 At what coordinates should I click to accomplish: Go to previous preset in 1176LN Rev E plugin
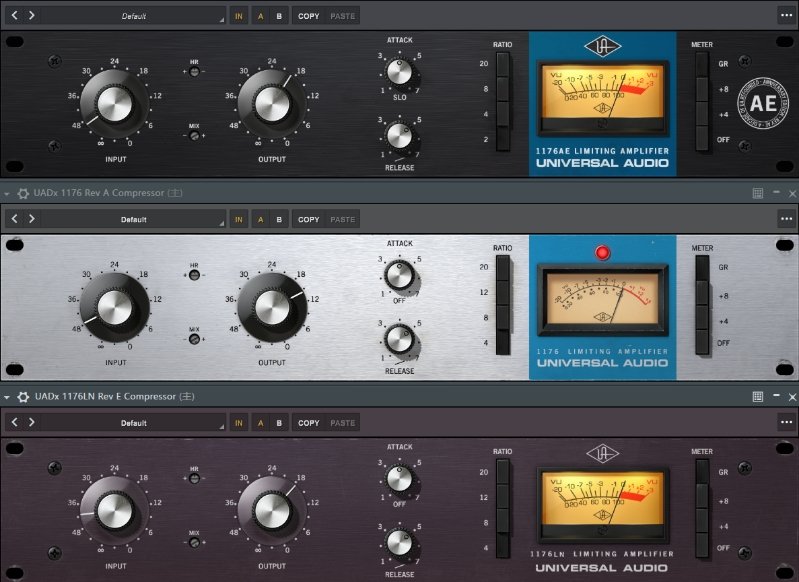click(15, 422)
